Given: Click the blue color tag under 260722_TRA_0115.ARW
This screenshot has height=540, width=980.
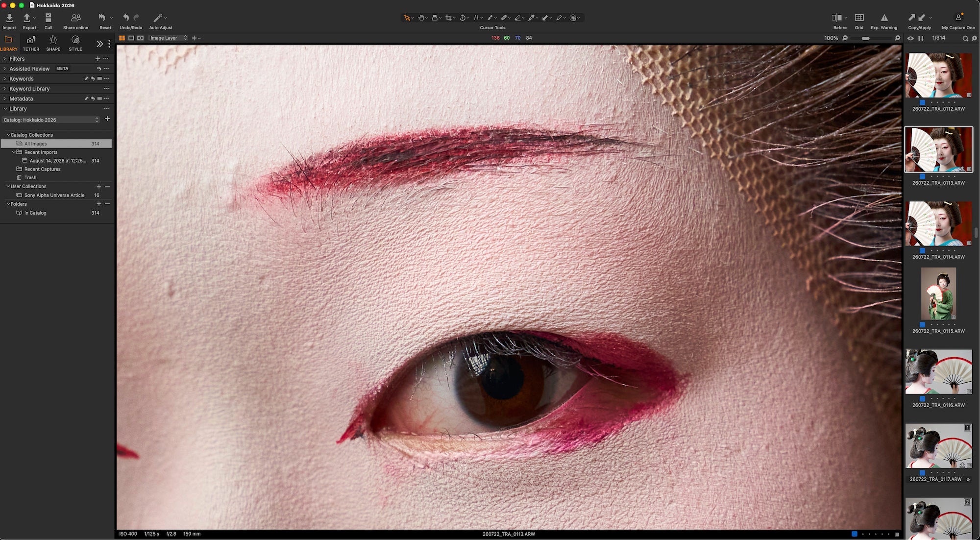Looking at the screenshot, I should tap(922, 325).
